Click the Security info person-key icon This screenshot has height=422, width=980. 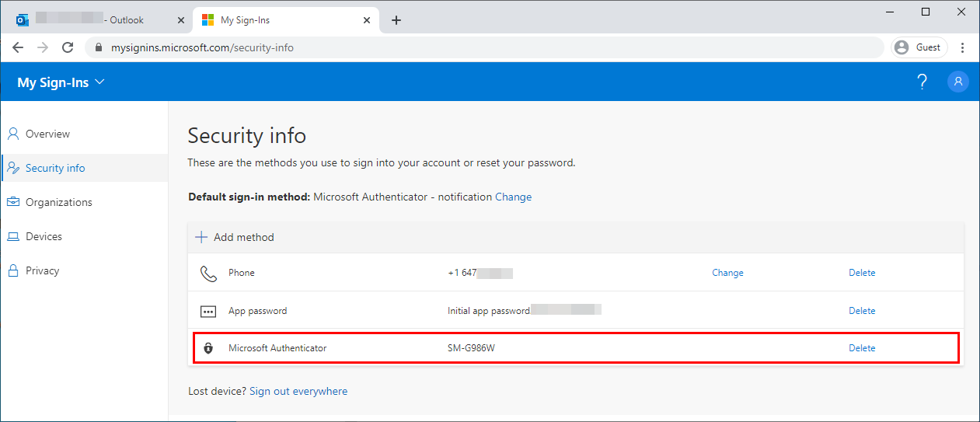pyautogui.click(x=13, y=168)
